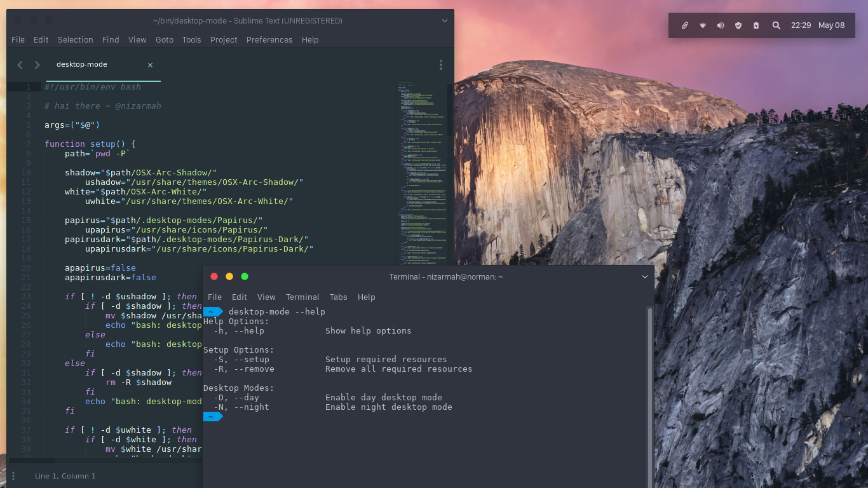Click '-R, --remove' option in Terminal

click(244, 369)
